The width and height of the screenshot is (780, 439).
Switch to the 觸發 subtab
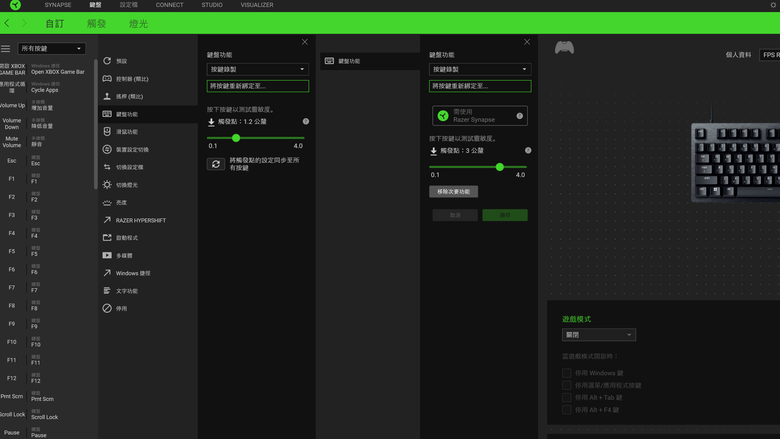(x=97, y=23)
